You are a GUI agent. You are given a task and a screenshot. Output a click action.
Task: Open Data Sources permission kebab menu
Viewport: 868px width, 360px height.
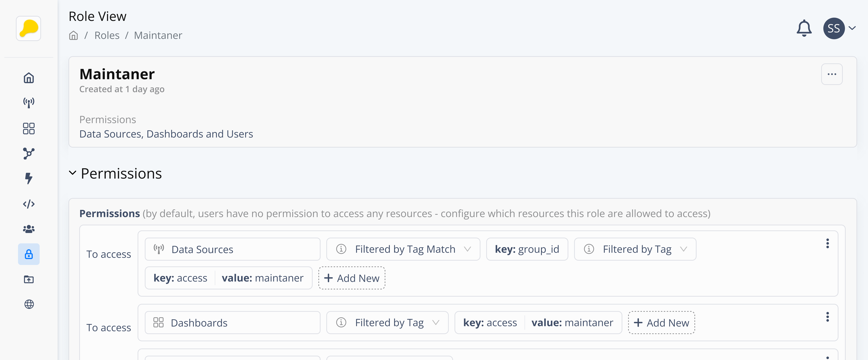(827, 243)
